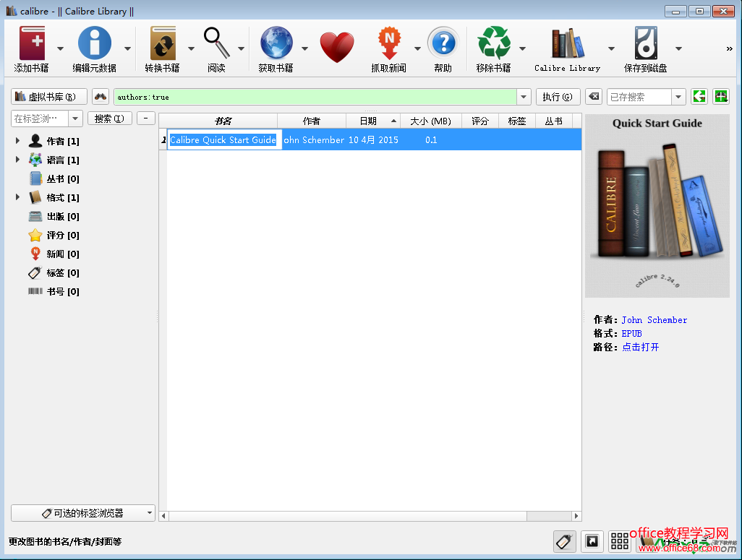Open the alter tag browser (可选的标签浏览器) menu
The image size is (742, 560).
(x=83, y=513)
